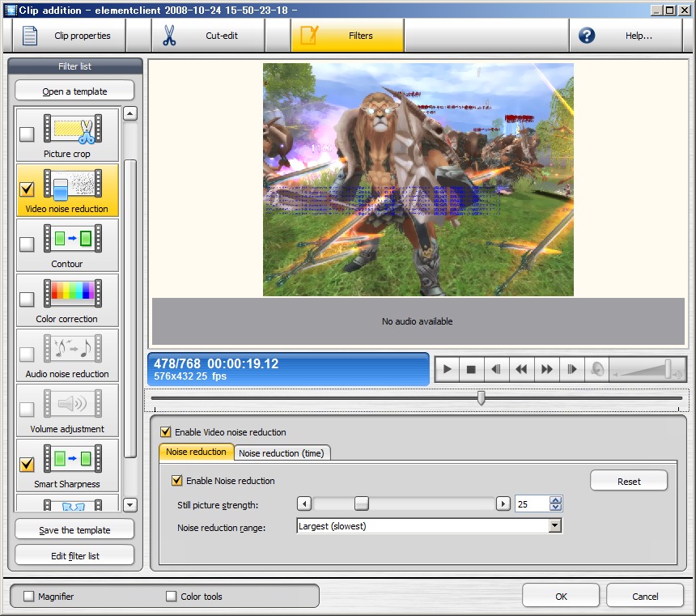Click the Reset button
The image size is (696, 616).
(x=629, y=481)
